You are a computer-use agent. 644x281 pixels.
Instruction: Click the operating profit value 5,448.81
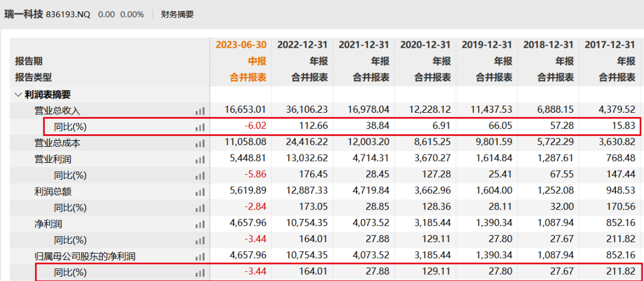[x=248, y=158]
